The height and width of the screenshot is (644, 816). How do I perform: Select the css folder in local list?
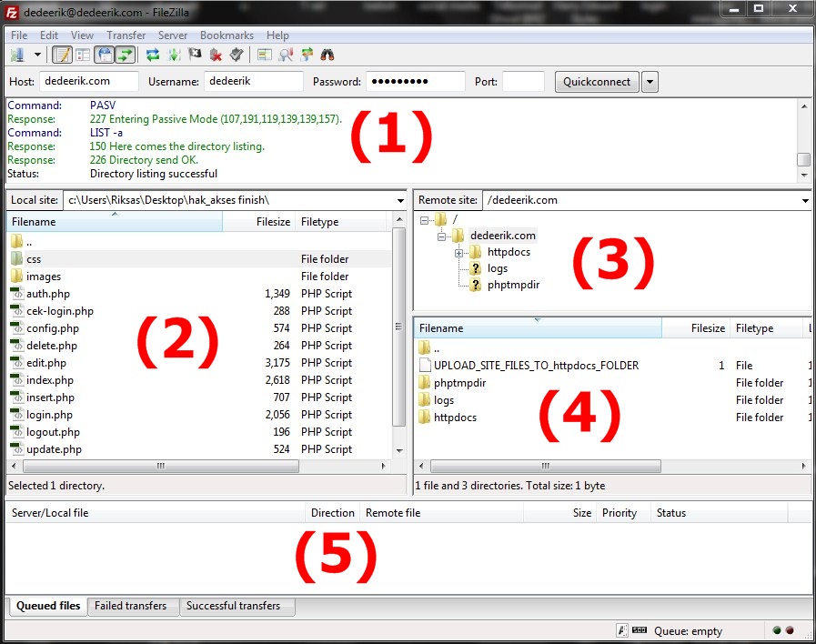(200, 259)
